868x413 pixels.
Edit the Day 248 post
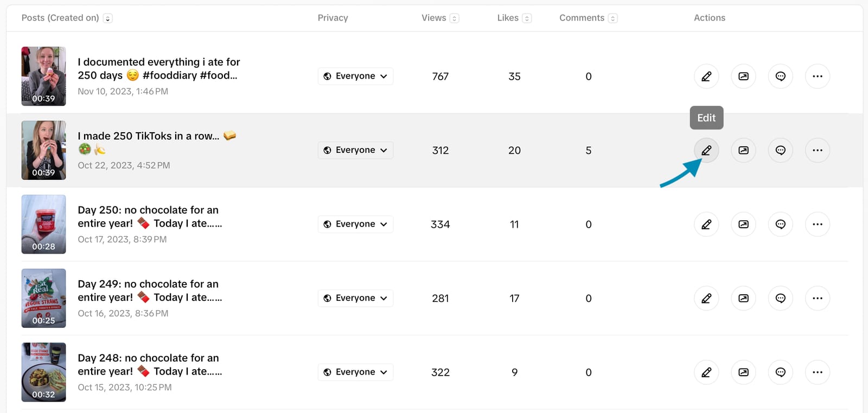pos(706,372)
